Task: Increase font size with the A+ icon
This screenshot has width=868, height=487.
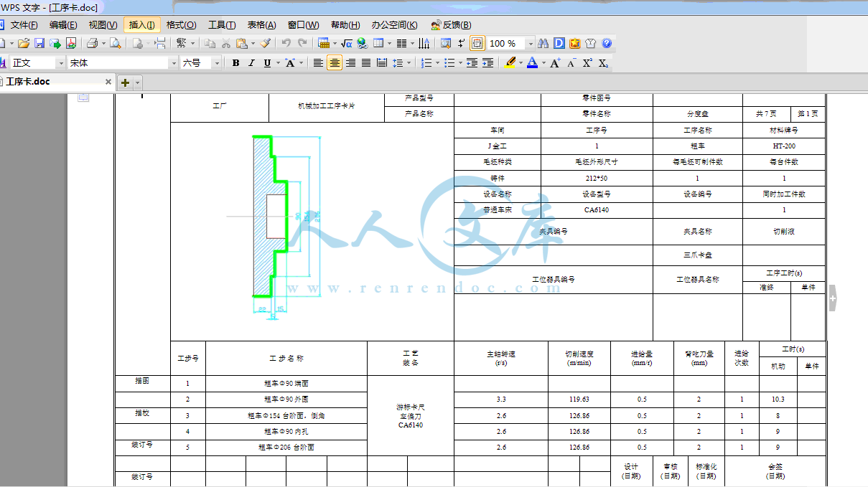Action: 556,63
